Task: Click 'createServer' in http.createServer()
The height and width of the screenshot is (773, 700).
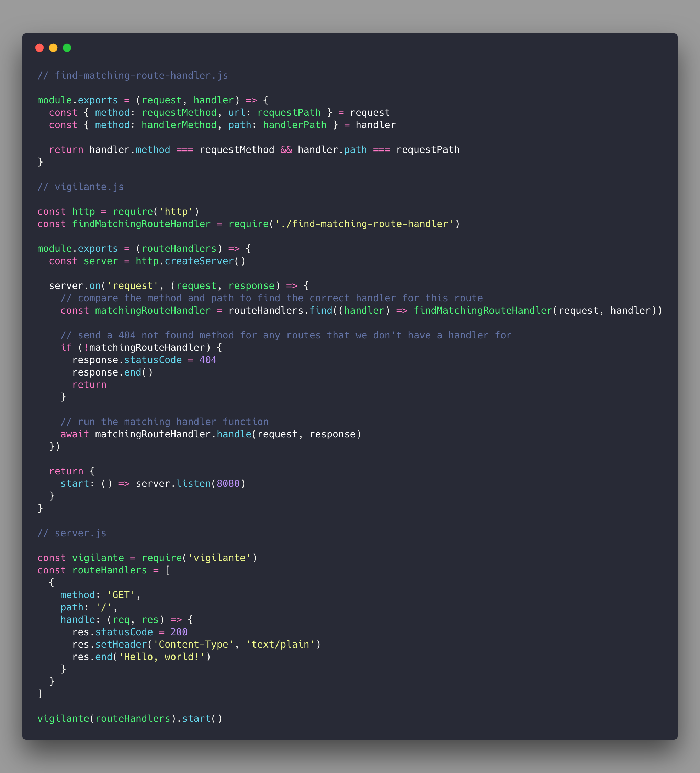Action: (x=199, y=261)
